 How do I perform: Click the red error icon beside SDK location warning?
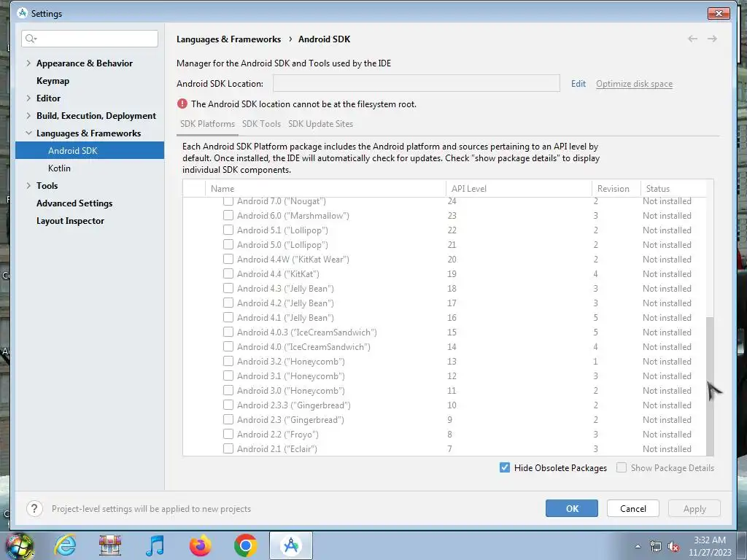coord(182,104)
